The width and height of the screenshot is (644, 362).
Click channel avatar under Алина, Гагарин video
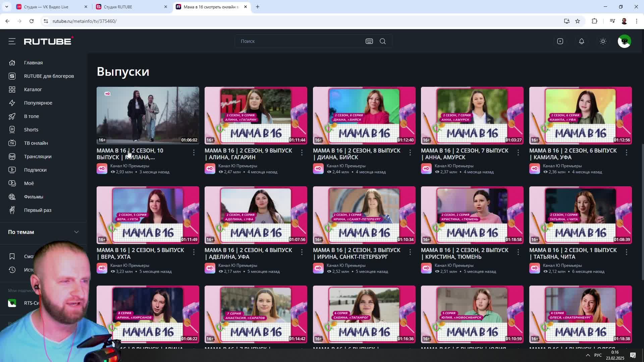pos(210,169)
